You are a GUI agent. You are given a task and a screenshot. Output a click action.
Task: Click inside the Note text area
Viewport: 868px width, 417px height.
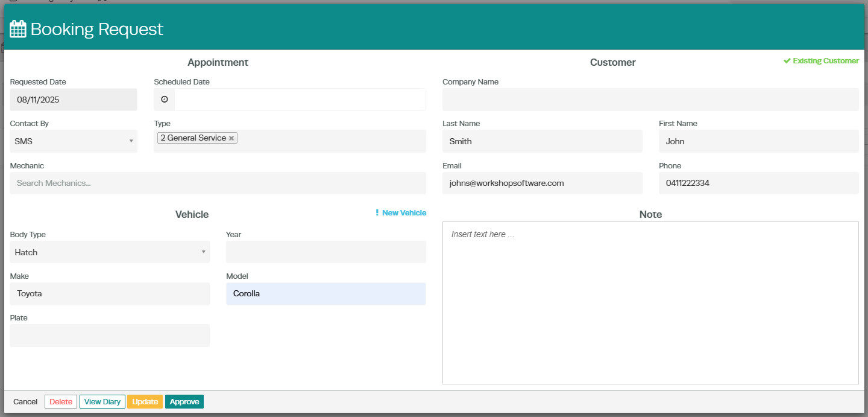point(650,303)
